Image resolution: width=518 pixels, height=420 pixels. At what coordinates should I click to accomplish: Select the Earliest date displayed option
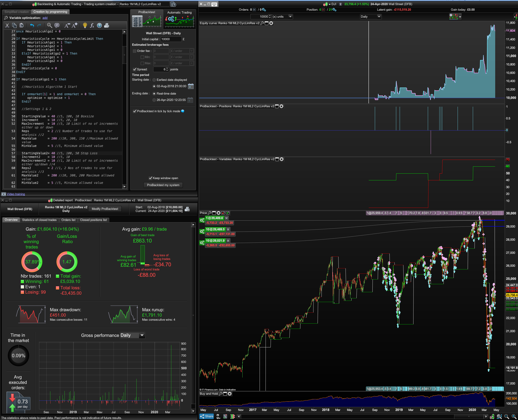(x=154, y=80)
